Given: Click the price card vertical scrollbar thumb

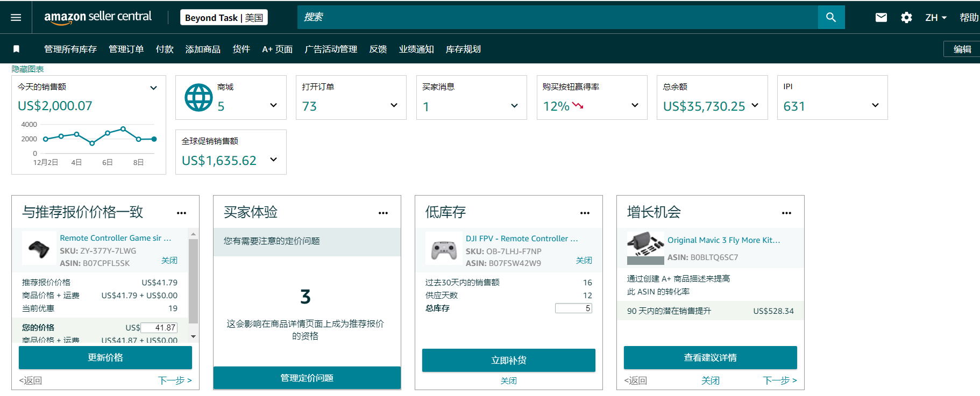Looking at the screenshot, I should coord(194,281).
